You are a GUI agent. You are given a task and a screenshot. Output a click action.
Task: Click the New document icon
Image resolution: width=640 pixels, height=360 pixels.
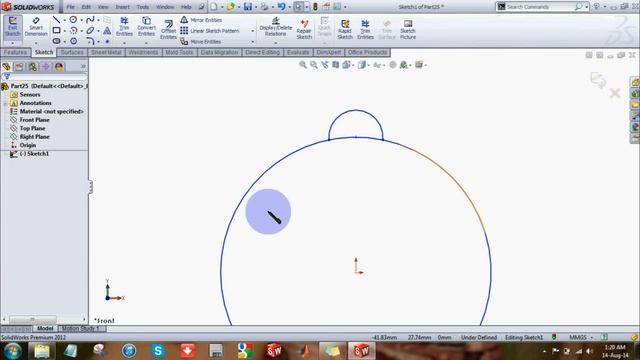(214, 7)
